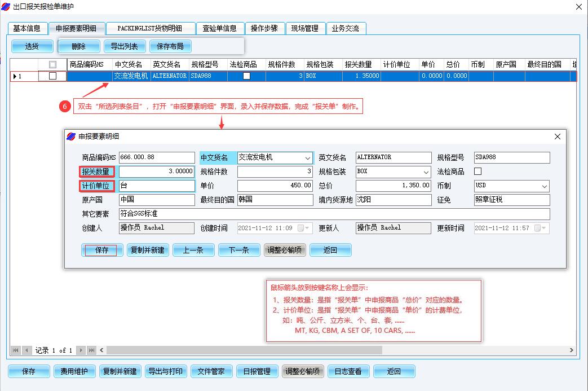Tick the checkbox for row 1
The image size is (588, 391).
[53, 76]
